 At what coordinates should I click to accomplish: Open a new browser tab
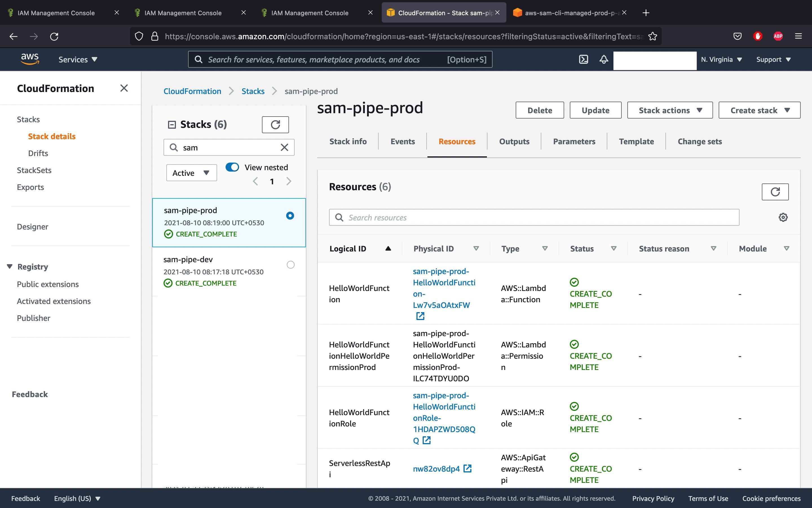(646, 13)
